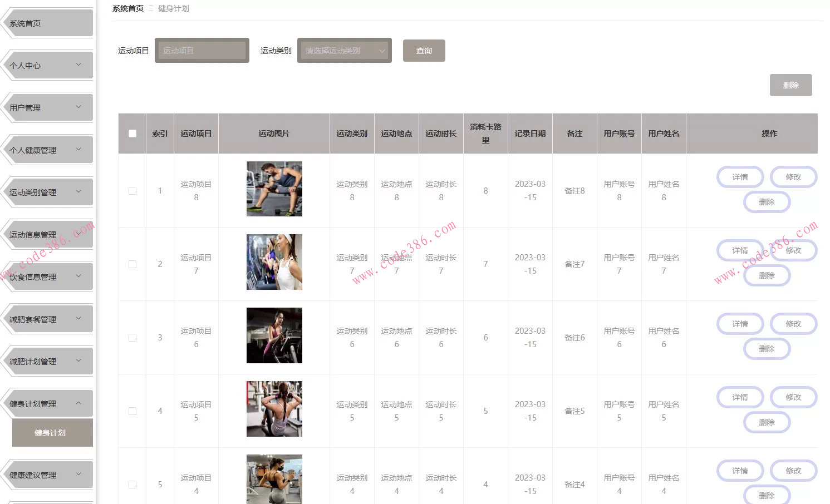Click the 用户账号 column header
The image size is (830, 504).
pyautogui.click(x=619, y=134)
